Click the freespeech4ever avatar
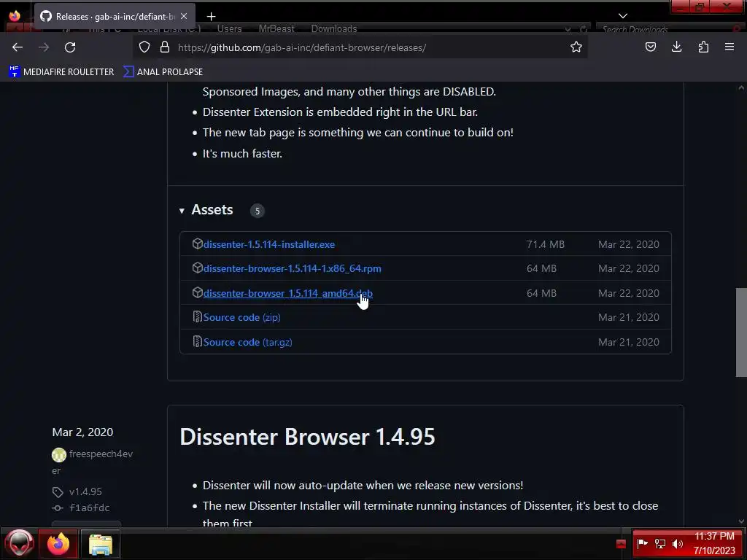The image size is (747, 560). coord(59,455)
